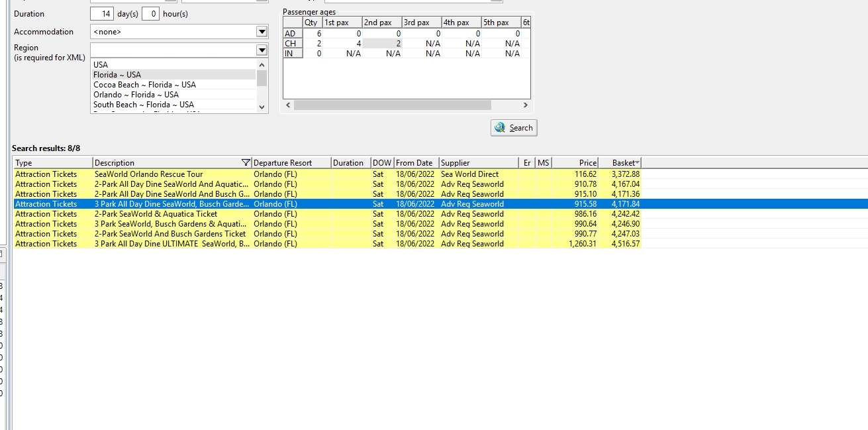The height and width of the screenshot is (430, 868).
Task: Click CH 1st pax age cell showing 4
Action: click(x=342, y=43)
